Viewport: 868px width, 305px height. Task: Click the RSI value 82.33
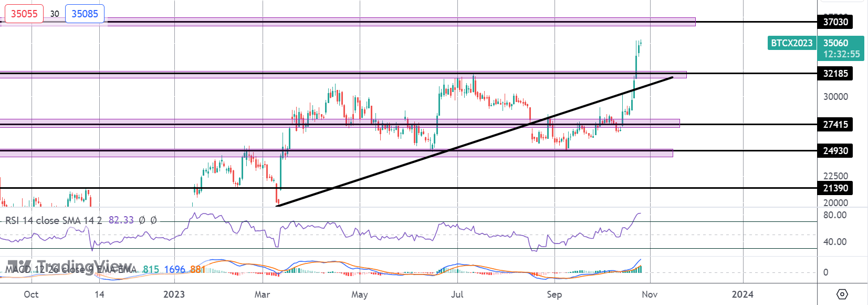121,220
